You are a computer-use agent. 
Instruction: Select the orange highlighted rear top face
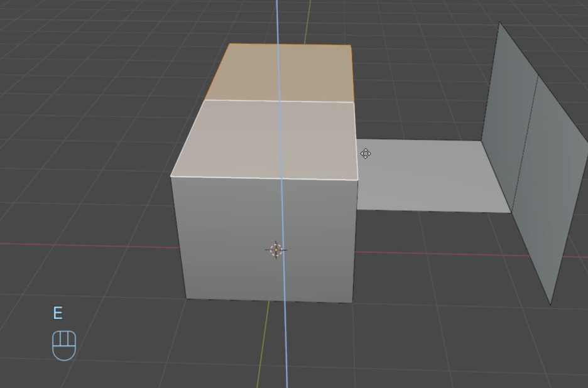(x=280, y=72)
